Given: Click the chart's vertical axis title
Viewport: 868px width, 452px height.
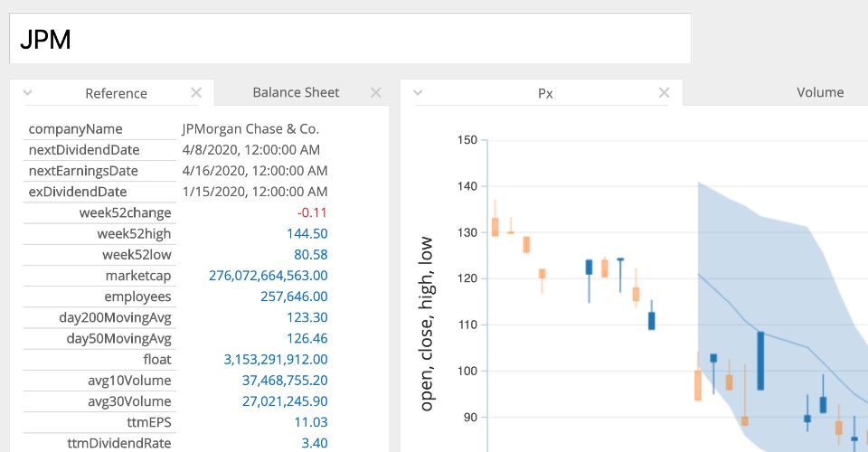Looking at the screenshot, I should point(426,324).
